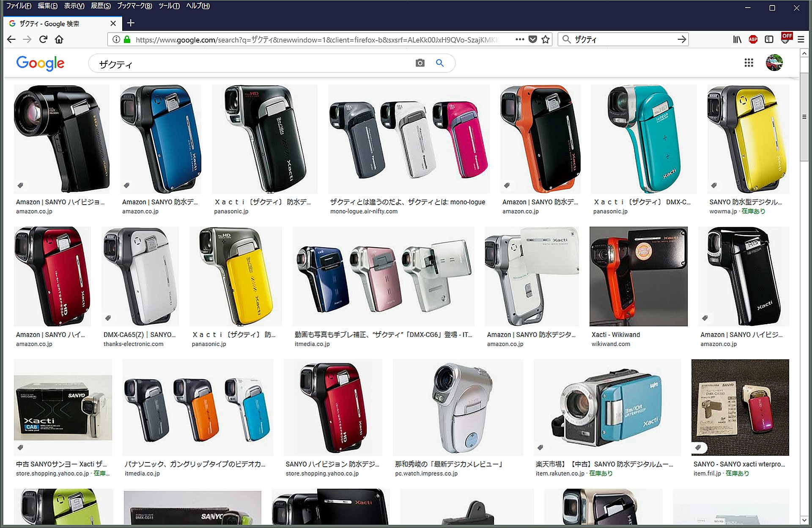
Task: Open the boxed Xacti CA8 thumbnail
Action: coord(63,408)
